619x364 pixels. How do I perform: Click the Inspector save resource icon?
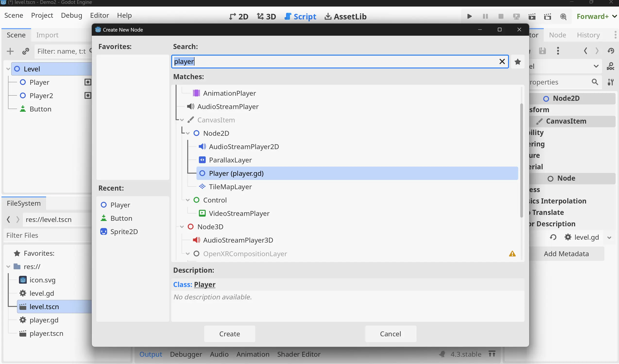(542, 51)
